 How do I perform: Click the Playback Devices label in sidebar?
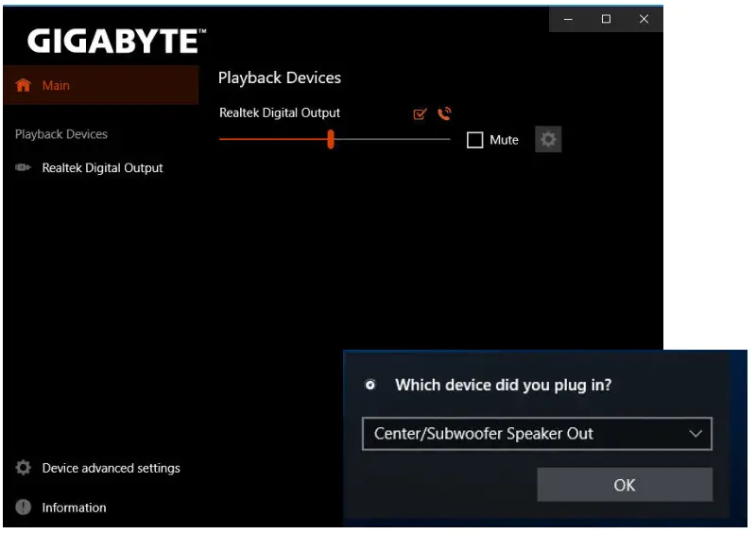click(61, 134)
